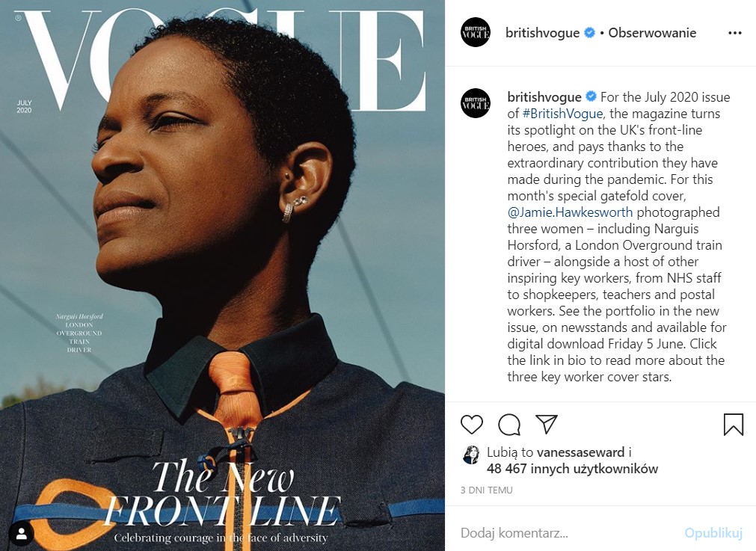The height and width of the screenshot is (551, 756).
Task: Share the post with the paper plane icon
Action: 547,424
